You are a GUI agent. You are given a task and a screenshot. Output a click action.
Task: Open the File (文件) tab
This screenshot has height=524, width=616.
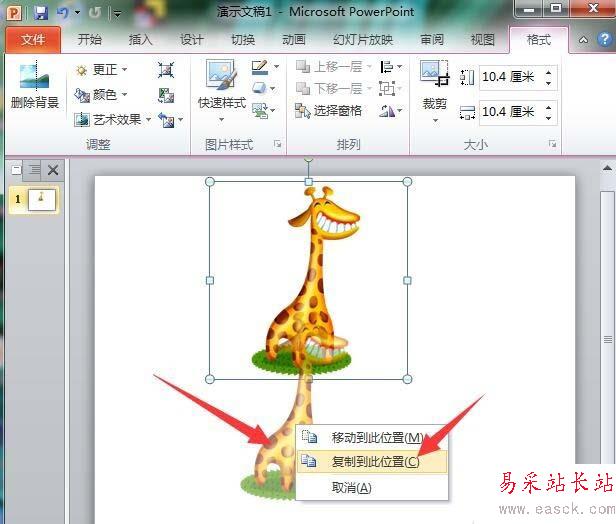click(x=33, y=40)
